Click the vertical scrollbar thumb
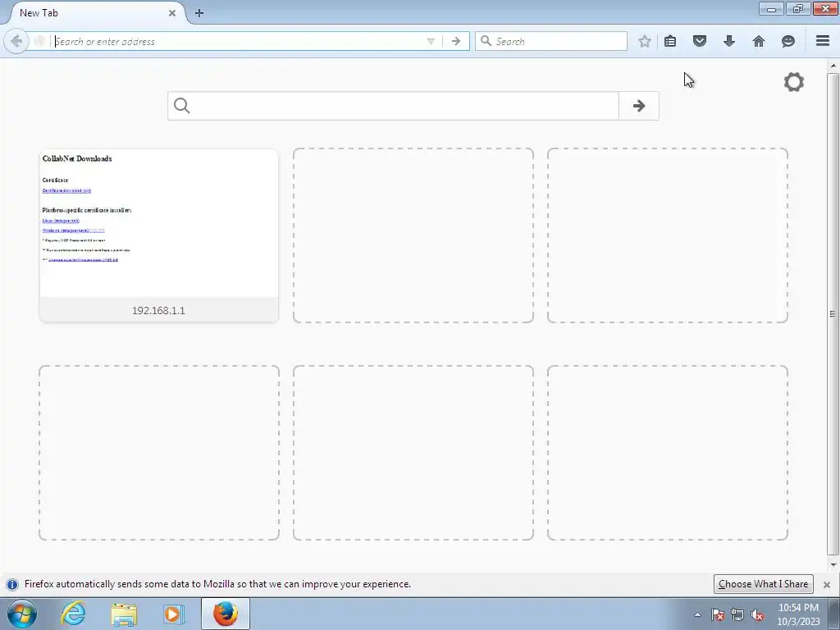Viewport: 840px width, 630px height. pyautogui.click(x=833, y=314)
